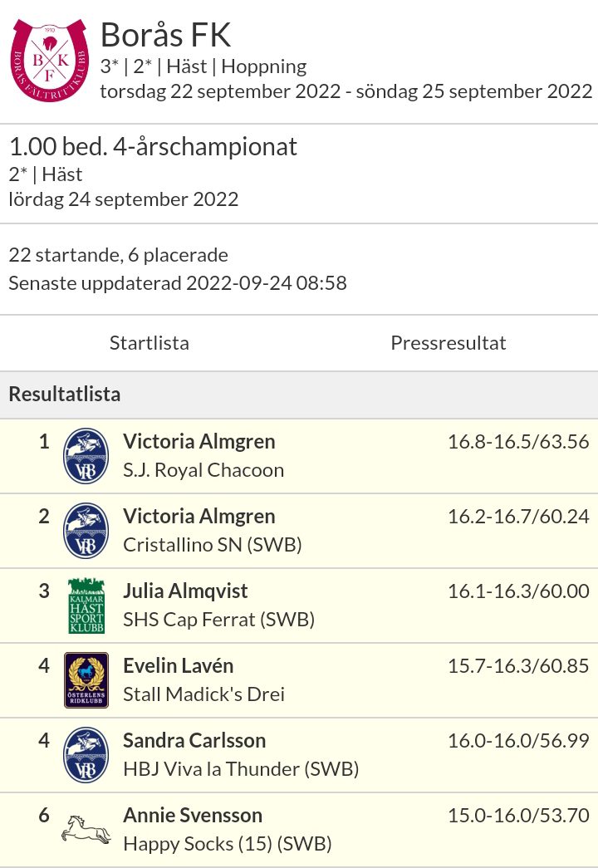Click the Kalmar Hästsportklubb logo
The image size is (598, 868).
click(x=86, y=605)
